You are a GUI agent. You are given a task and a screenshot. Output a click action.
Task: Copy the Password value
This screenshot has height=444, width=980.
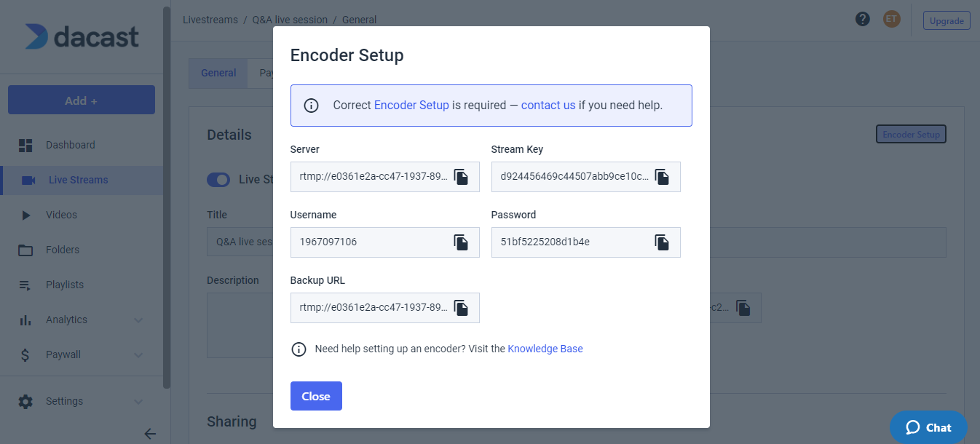click(x=663, y=242)
